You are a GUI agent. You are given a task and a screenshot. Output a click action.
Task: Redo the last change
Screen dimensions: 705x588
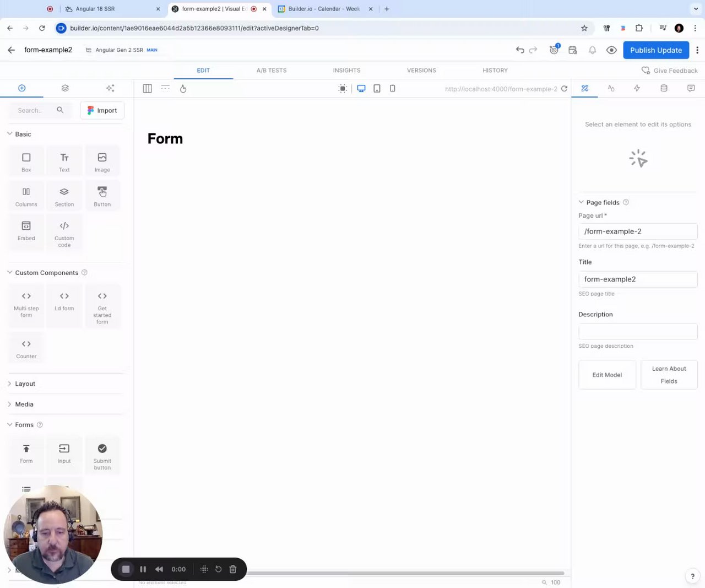[x=533, y=50]
